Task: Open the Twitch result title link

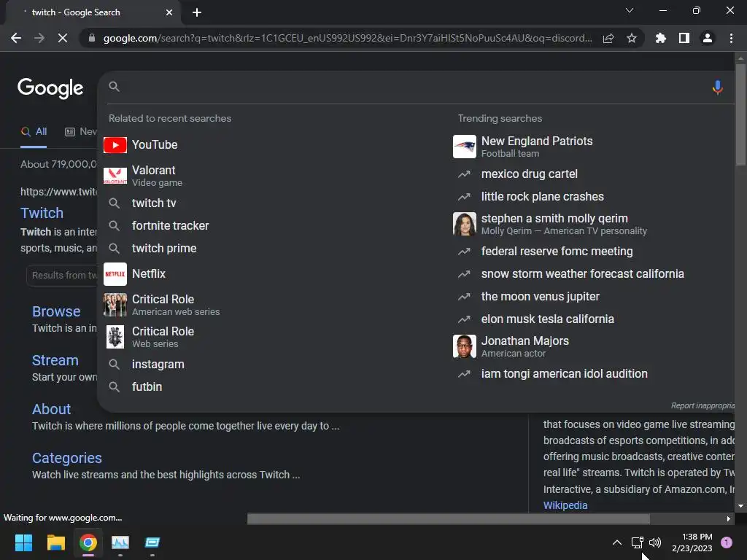Action: [42, 213]
